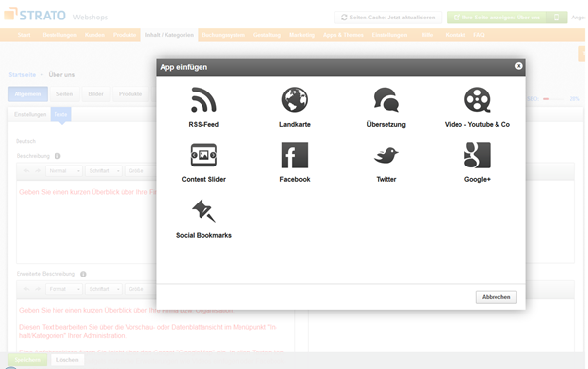Insert the RSS-Feed app

point(203,107)
